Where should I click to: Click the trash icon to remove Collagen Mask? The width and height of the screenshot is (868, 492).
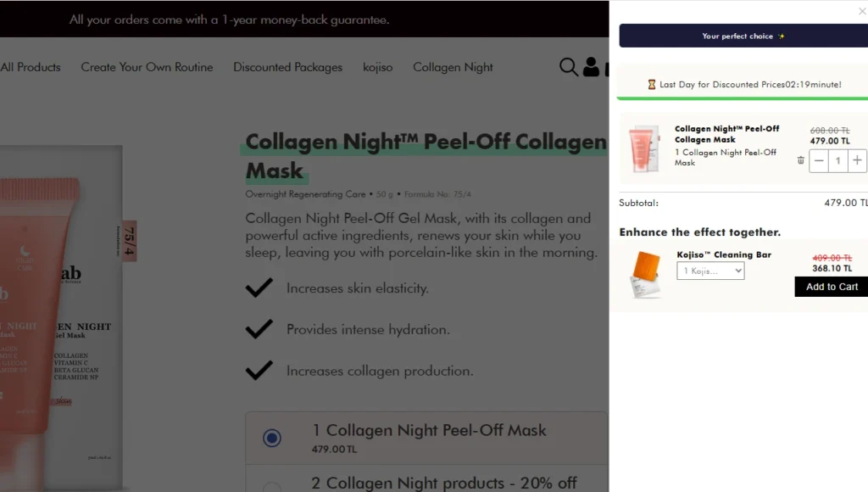(x=800, y=159)
